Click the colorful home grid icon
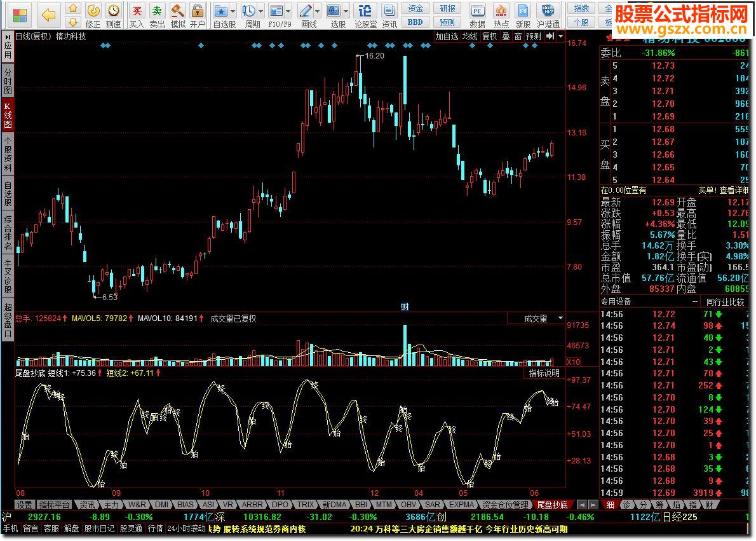This screenshot has height=541, width=756. coord(20,15)
